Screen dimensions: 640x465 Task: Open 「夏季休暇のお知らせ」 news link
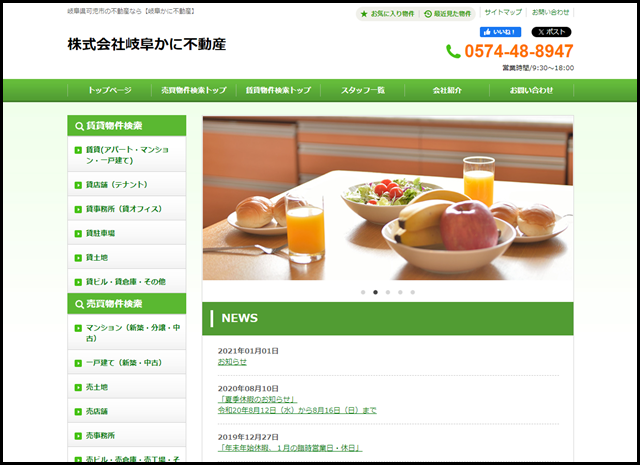(x=258, y=399)
